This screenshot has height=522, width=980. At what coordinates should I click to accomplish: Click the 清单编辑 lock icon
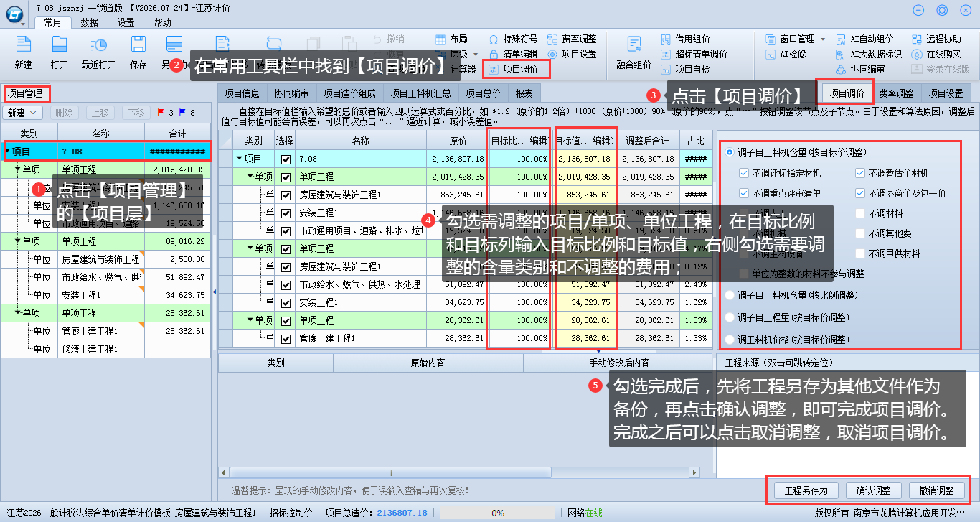click(494, 54)
